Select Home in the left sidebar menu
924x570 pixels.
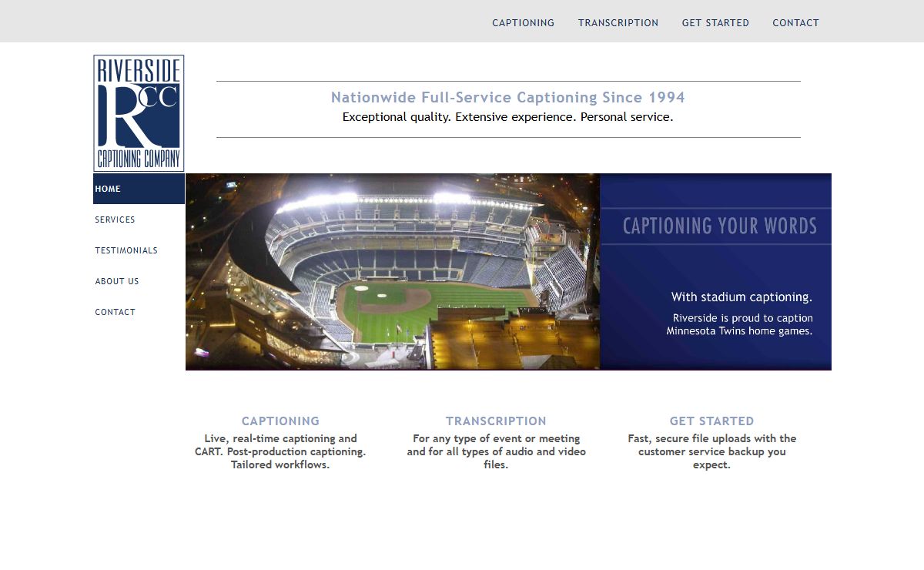139,189
